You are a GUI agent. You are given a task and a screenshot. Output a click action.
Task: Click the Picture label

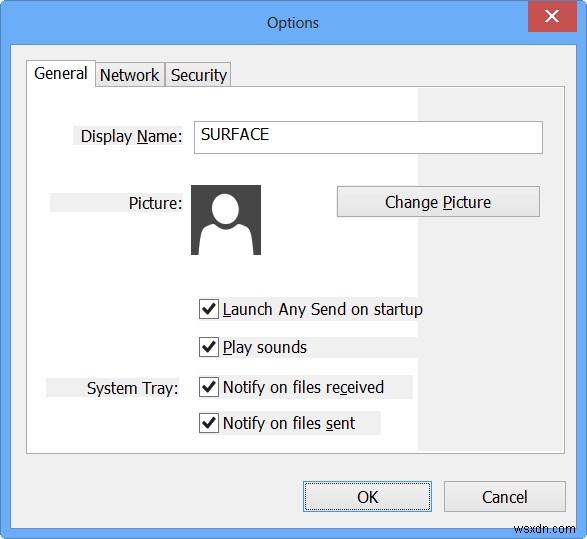pos(155,203)
